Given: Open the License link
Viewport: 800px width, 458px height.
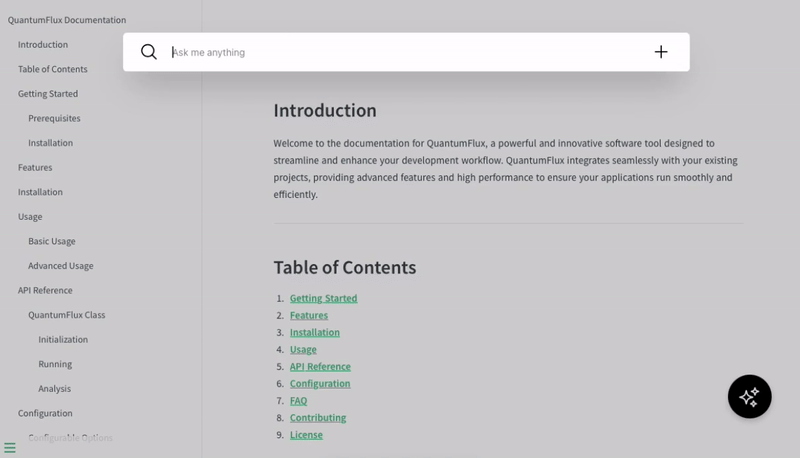Looking at the screenshot, I should pos(306,434).
